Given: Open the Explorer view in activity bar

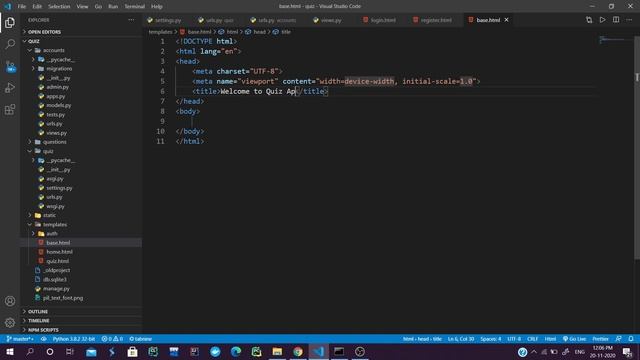Looking at the screenshot, I should 10,22.
